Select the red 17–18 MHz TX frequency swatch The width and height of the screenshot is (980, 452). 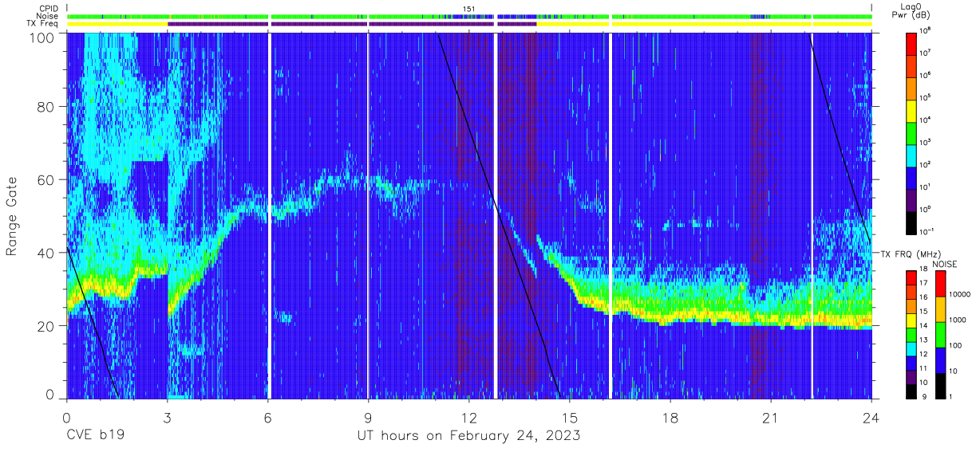913,278
